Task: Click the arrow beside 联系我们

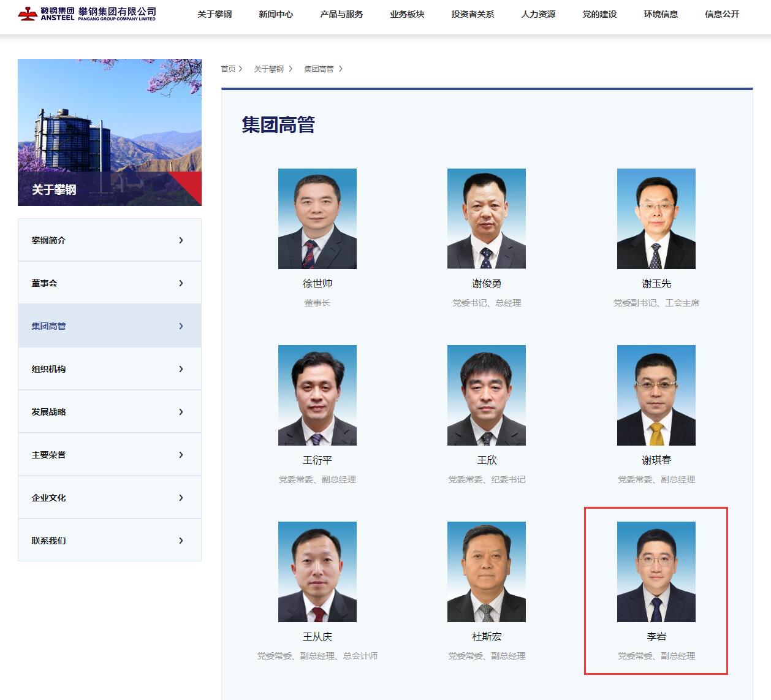Action: pos(181,541)
